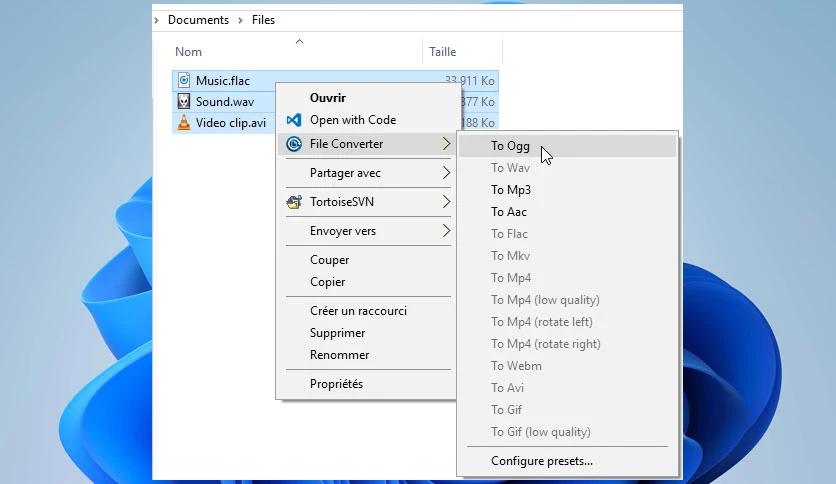Click the To Mkv option
This screenshot has height=484, width=836.
coord(510,256)
